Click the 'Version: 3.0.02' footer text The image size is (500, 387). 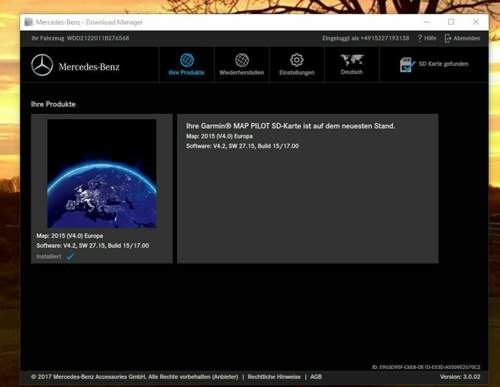[460, 377]
